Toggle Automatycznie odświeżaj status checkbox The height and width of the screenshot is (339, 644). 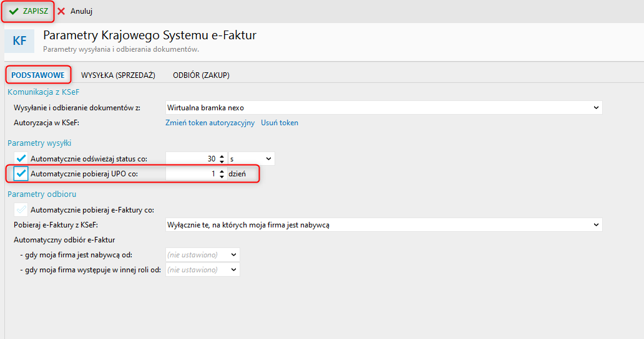[21, 159]
